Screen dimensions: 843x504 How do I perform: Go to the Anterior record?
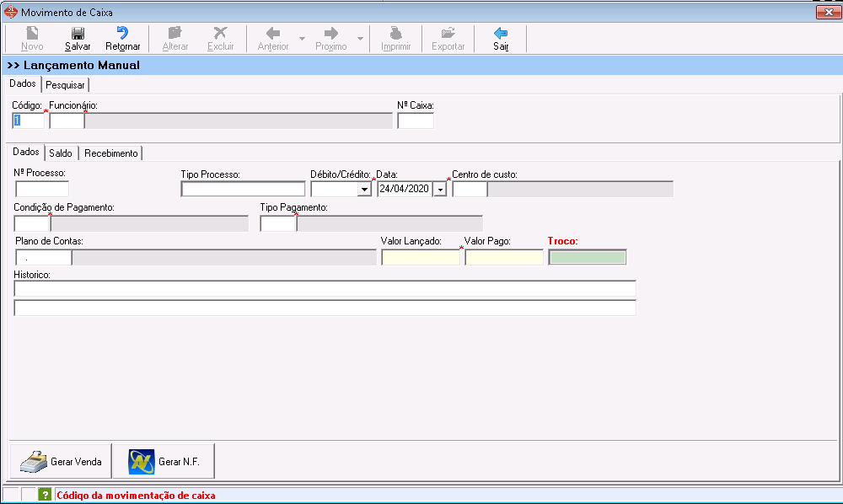(x=273, y=39)
